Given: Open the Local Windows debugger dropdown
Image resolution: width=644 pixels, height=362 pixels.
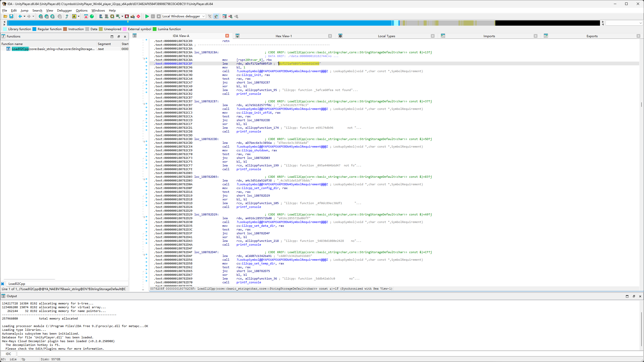Looking at the screenshot, I should pyautogui.click(x=203, y=16).
